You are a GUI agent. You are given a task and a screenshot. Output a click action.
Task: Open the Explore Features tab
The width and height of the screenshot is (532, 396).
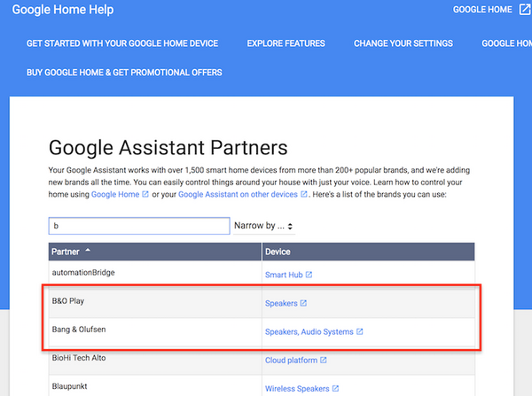(286, 43)
